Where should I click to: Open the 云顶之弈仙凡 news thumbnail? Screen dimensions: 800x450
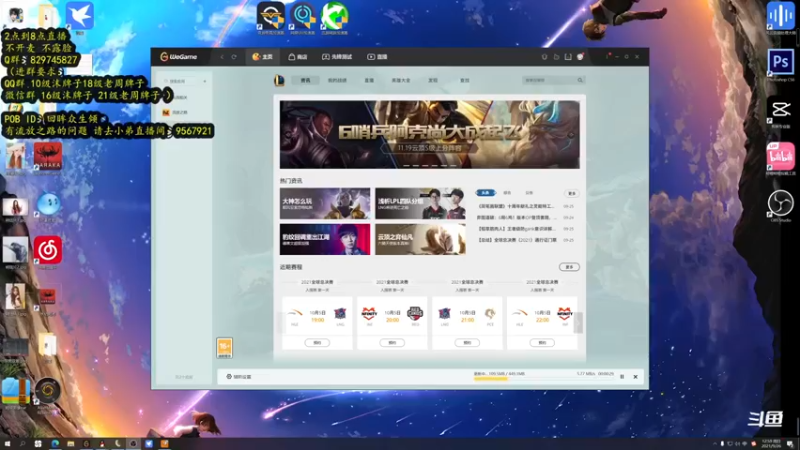pyautogui.click(x=420, y=239)
